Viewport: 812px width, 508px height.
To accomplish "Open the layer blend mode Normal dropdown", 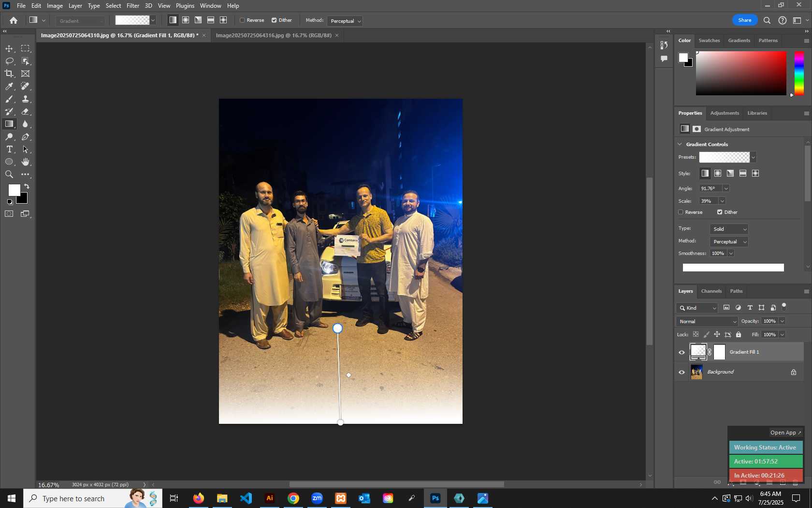I will (x=707, y=322).
